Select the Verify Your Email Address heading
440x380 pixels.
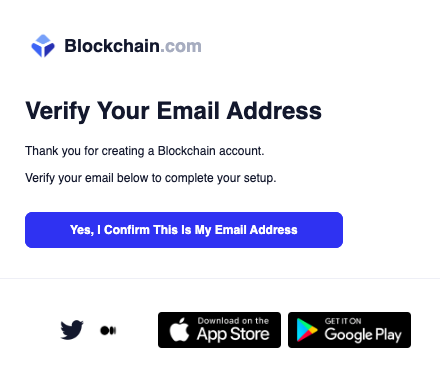tap(173, 111)
